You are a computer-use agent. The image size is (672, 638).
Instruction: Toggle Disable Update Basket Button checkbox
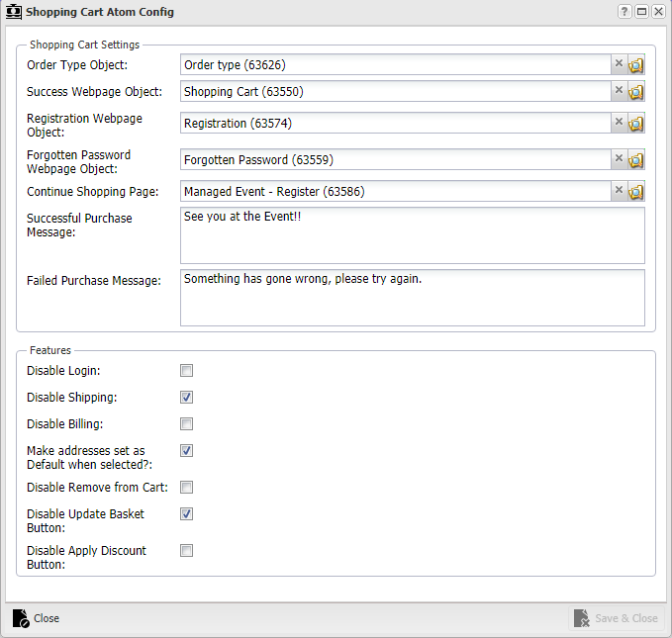click(x=186, y=513)
